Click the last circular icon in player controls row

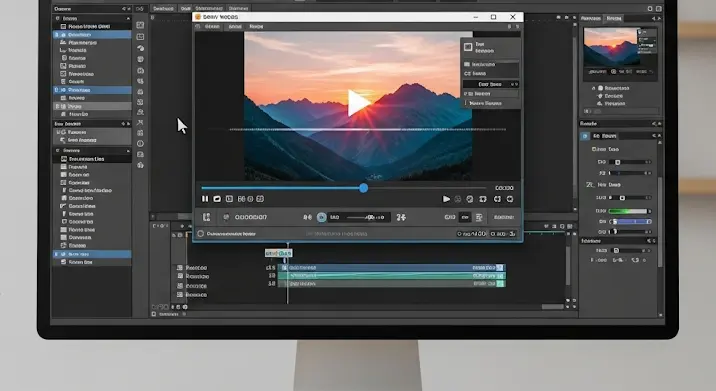click(x=510, y=199)
